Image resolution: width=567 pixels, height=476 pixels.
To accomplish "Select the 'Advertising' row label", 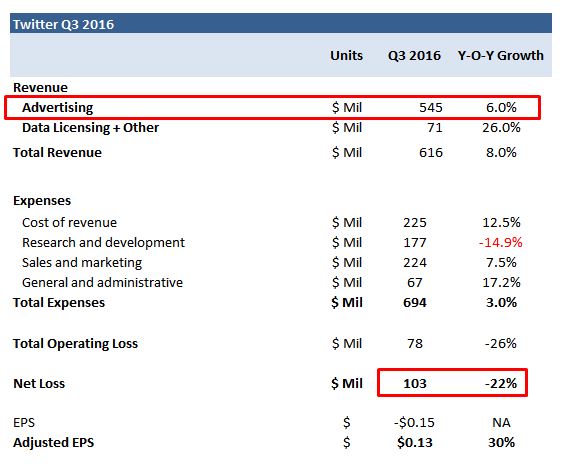I will (x=57, y=107).
